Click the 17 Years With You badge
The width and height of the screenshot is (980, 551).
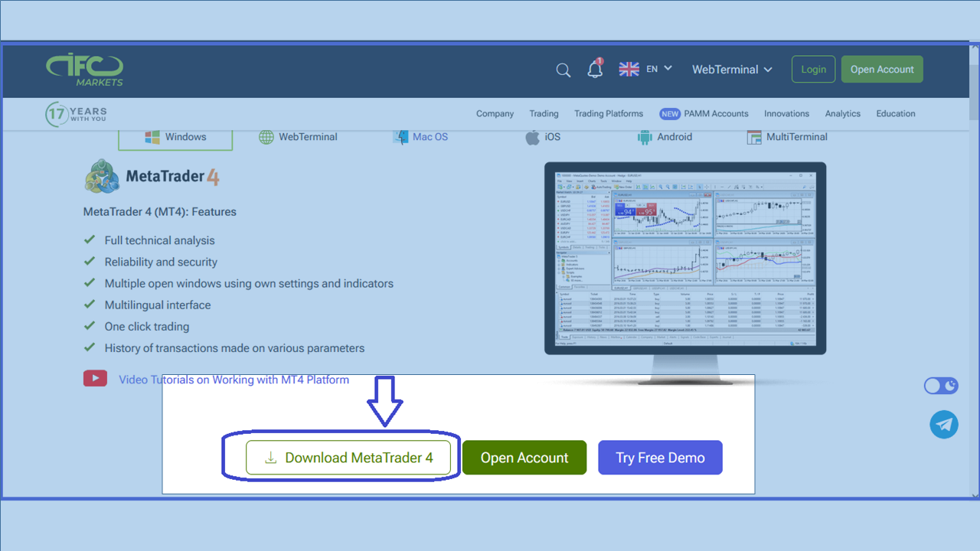74,113
